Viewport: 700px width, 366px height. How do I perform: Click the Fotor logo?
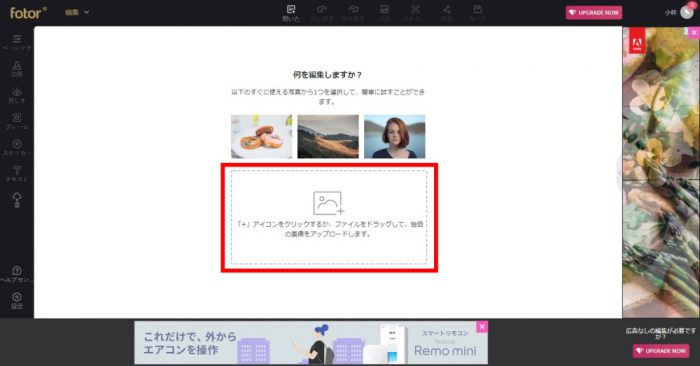tap(28, 12)
